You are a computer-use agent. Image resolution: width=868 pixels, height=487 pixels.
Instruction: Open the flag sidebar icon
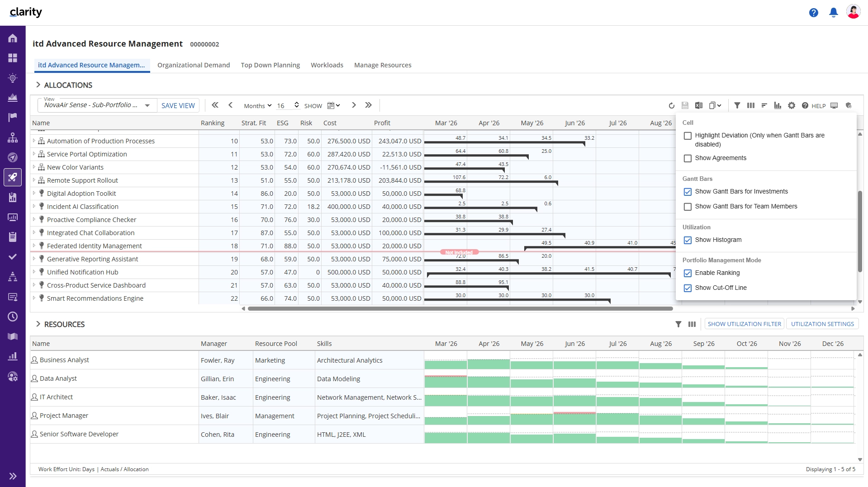click(13, 117)
